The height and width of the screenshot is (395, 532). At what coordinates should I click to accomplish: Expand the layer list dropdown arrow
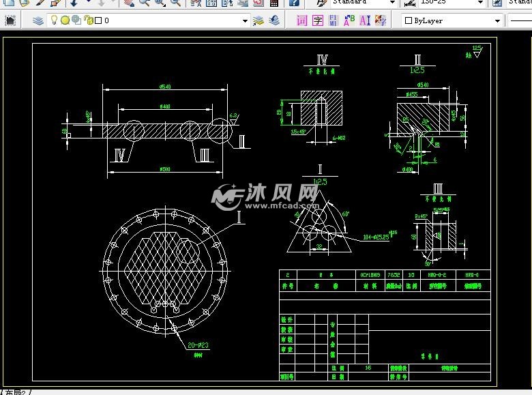[245, 21]
